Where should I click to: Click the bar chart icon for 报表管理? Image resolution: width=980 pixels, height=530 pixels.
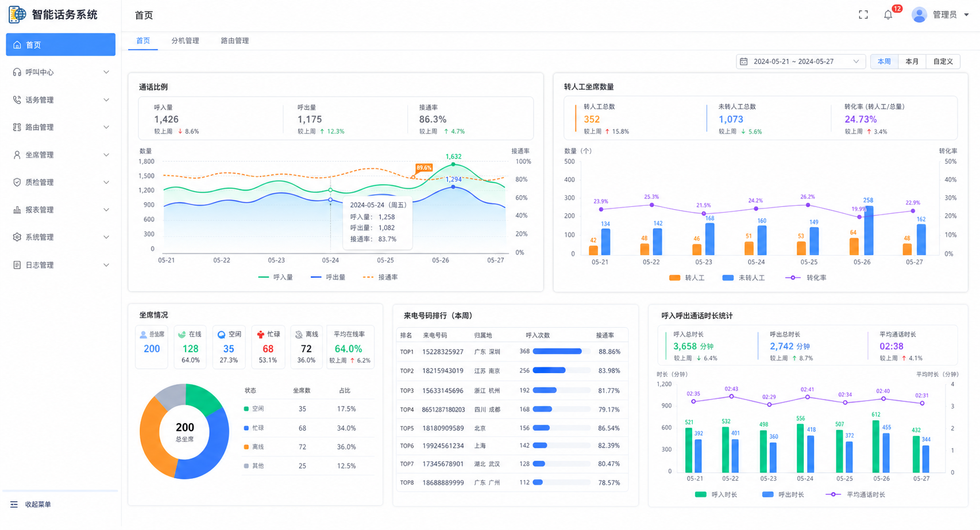click(17, 210)
